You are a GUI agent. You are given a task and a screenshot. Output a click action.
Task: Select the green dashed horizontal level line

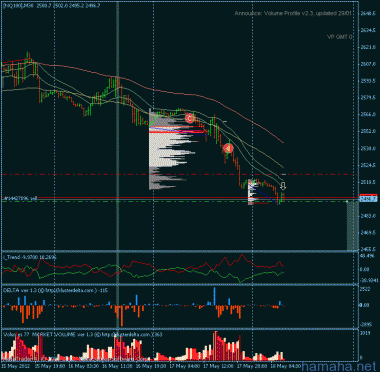click(180, 201)
